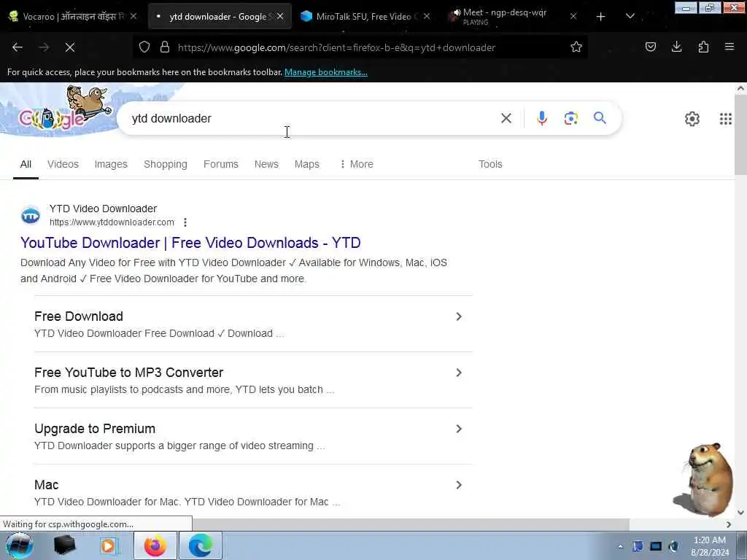Open the YTD result three-dot options
Viewport: 747px width, 560px height.
pos(185,222)
